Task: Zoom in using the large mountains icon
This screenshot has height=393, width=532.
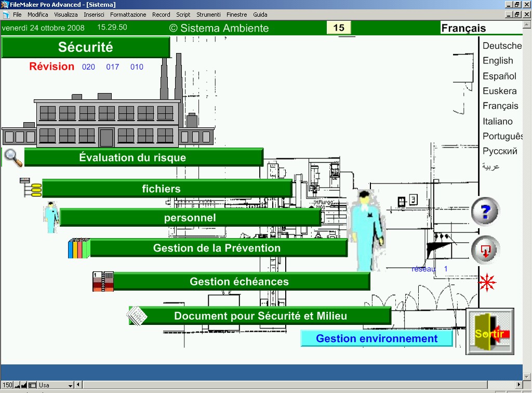Action: click(24, 385)
